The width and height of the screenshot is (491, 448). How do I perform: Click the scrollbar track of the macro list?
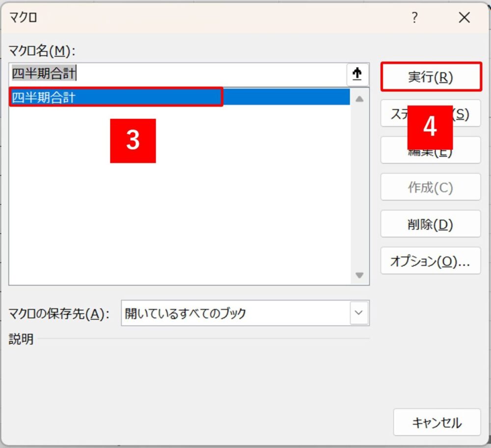[360, 187]
